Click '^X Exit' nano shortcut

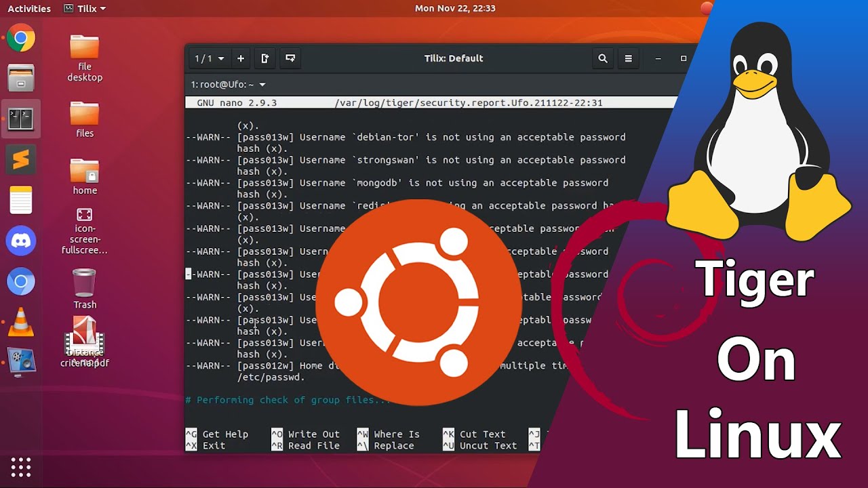(205, 446)
